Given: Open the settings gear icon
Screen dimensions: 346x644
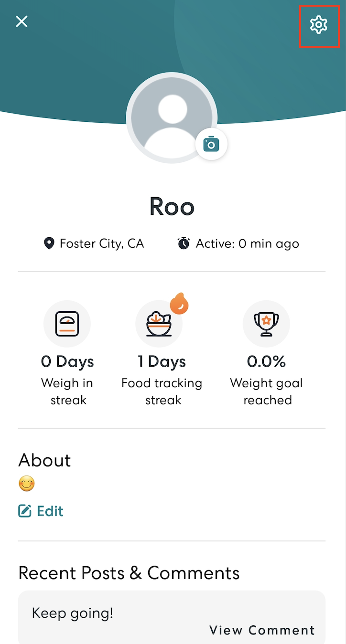Looking at the screenshot, I should (319, 25).
